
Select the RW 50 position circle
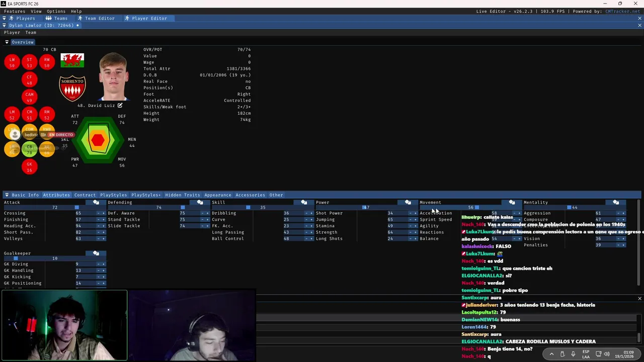point(47,62)
